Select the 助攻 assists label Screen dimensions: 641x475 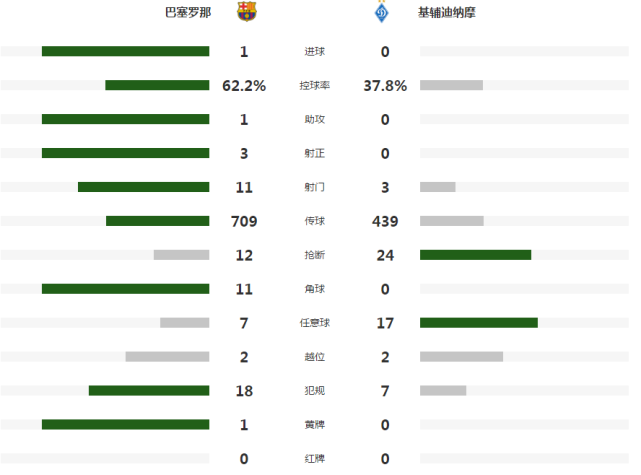pos(314,119)
